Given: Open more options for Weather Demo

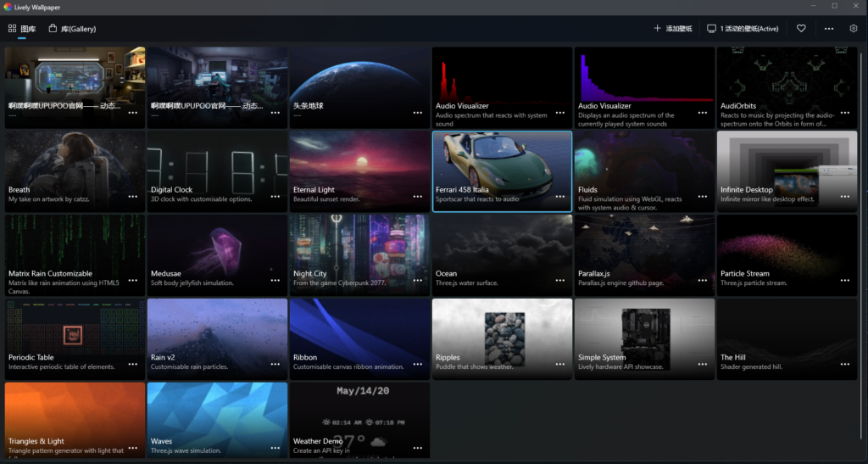Looking at the screenshot, I should point(418,448).
